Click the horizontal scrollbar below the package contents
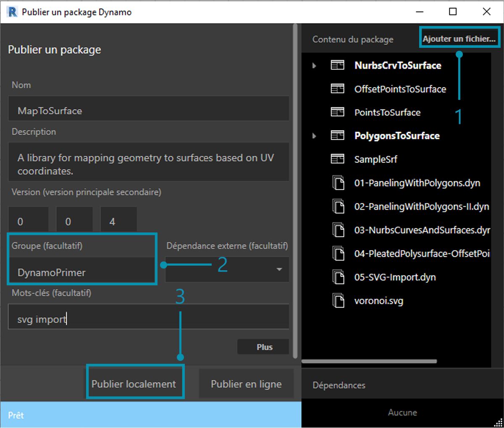 (x=370, y=360)
